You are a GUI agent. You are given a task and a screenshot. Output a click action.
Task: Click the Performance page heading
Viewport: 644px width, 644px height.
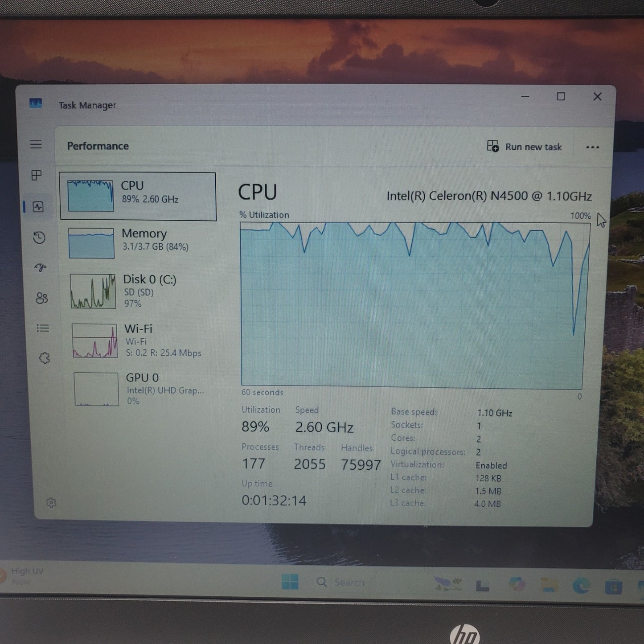click(98, 146)
